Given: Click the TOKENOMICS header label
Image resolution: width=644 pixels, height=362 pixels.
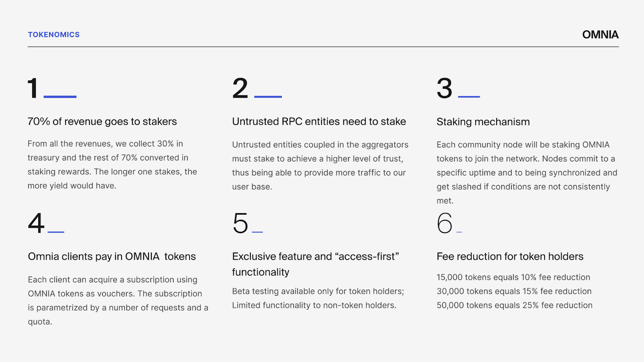Looking at the screenshot, I should point(54,35).
